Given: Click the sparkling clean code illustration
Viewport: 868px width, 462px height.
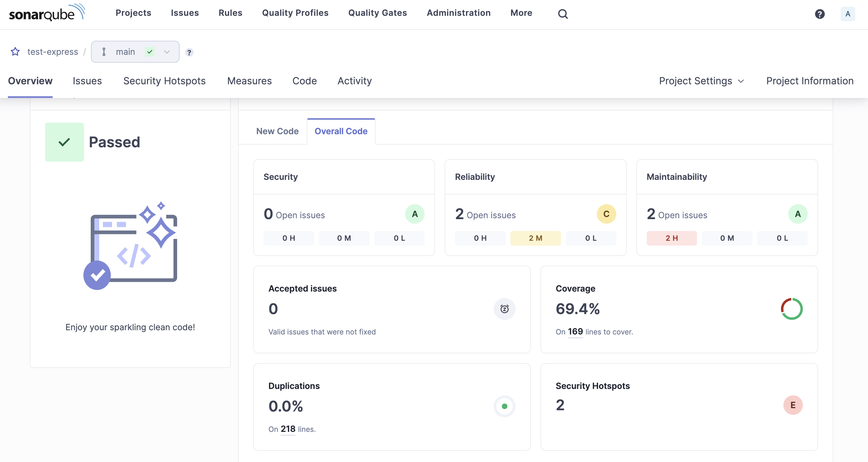Looking at the screenshot, I should [x=130, y=245].
